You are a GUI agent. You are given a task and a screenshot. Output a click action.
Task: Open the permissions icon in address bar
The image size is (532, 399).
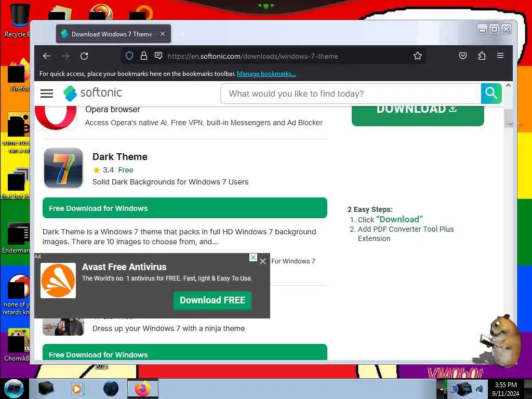158,56
